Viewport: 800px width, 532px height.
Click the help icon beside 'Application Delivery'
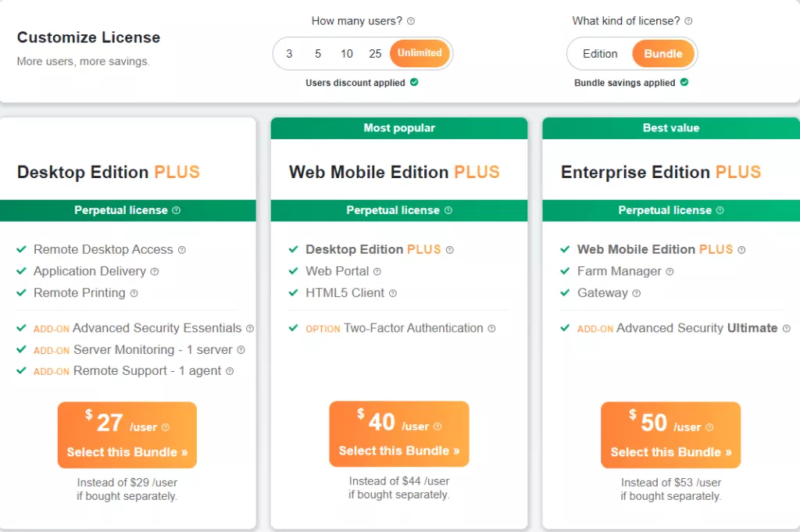(156, 271)
